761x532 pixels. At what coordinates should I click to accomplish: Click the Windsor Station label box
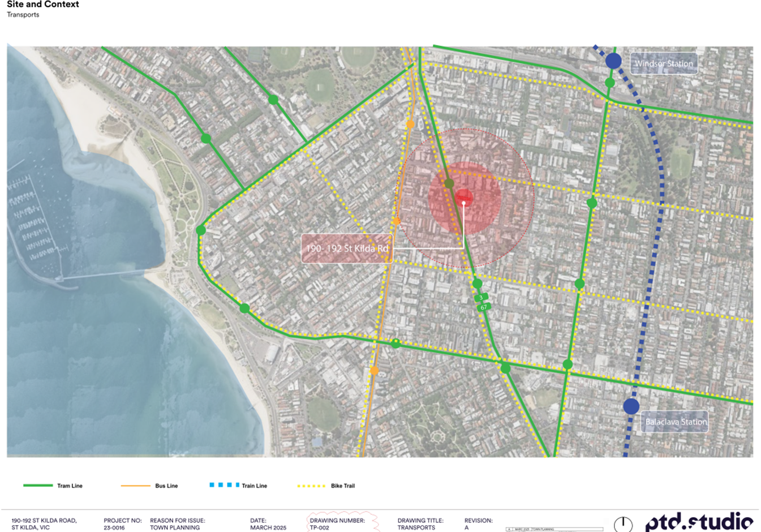coord(664,63)
